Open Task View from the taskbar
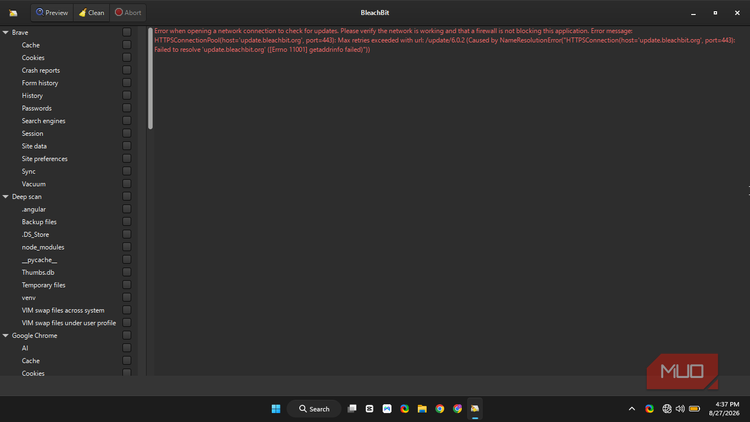The width and height of the screenshot is (750, 422). (352, 409)
